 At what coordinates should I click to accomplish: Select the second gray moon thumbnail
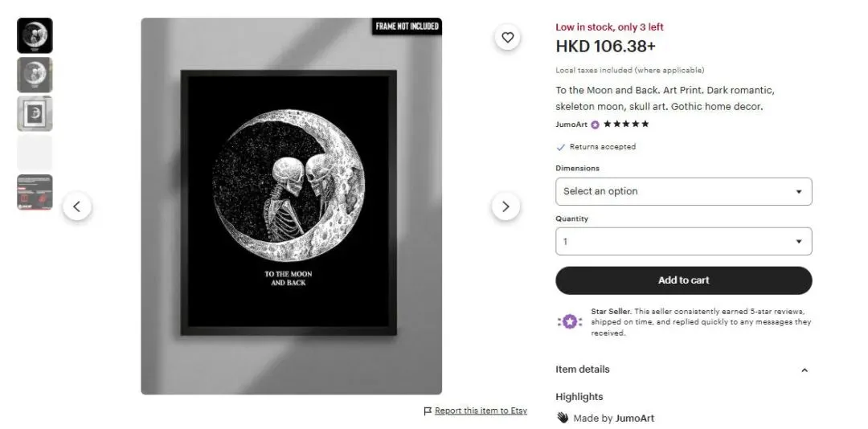pyautogui.click(x=35, y=75)
